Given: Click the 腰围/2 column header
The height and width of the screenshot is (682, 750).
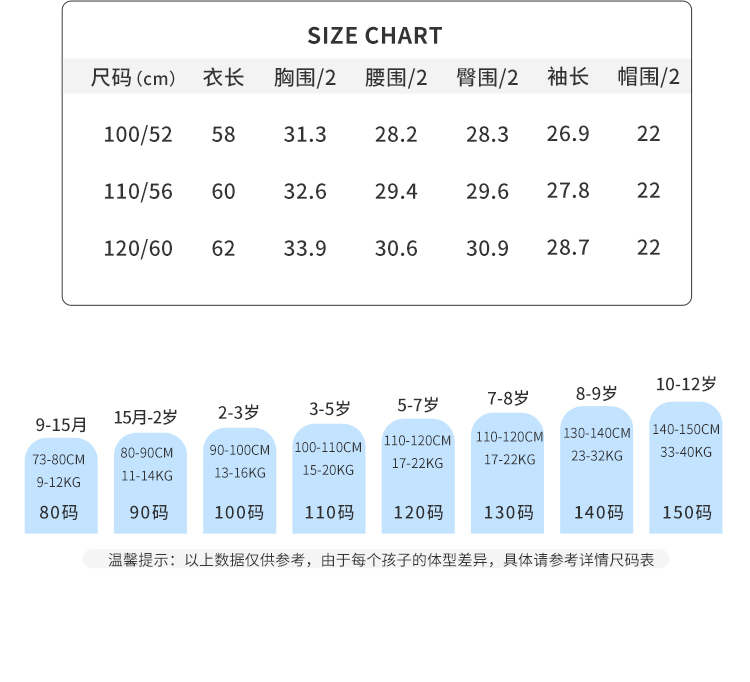Looking at the screenshot, I should pos(396,77).
